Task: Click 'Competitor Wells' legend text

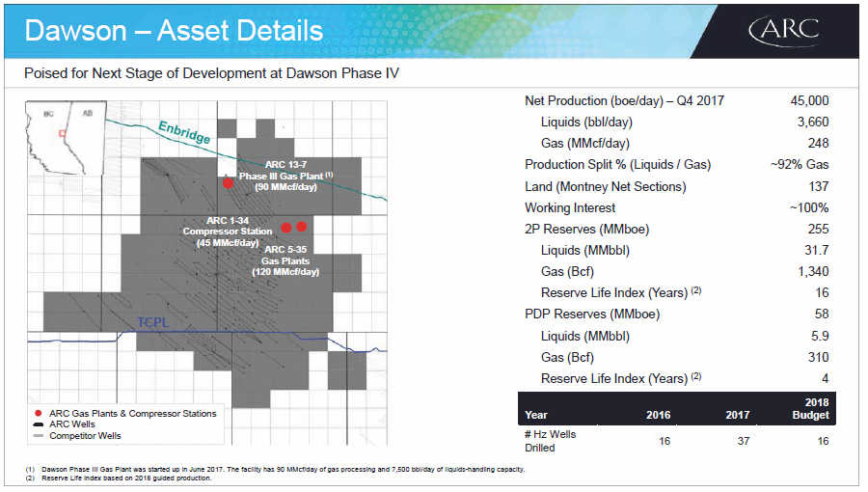Action: click(x=85, y=436)
